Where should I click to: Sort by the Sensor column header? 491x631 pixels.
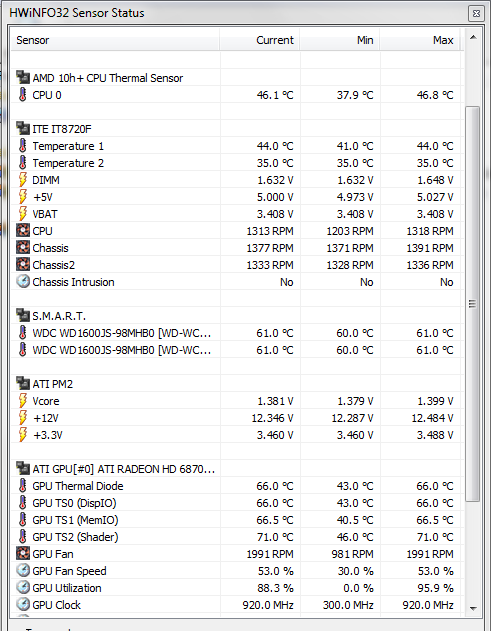[115, 40]
